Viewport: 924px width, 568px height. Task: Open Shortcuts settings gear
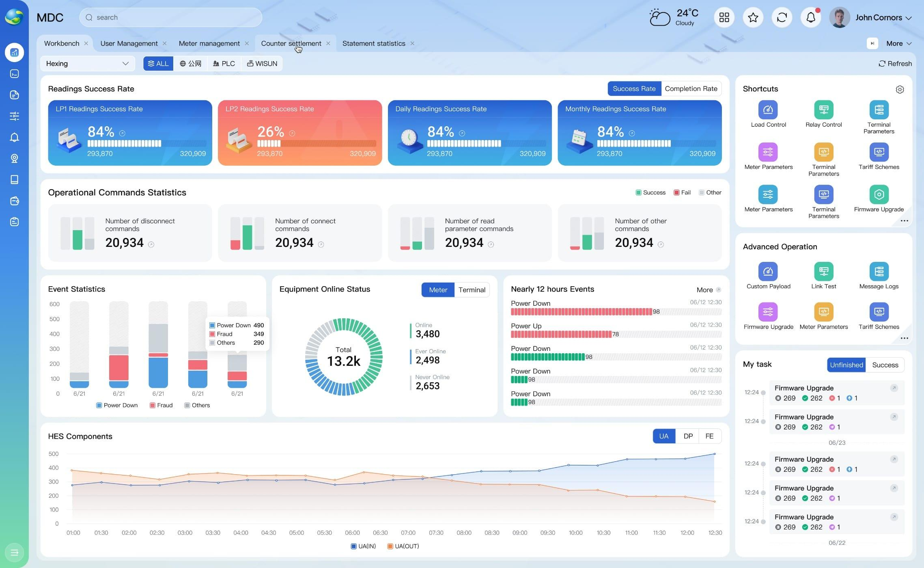(x=900, y=89)
